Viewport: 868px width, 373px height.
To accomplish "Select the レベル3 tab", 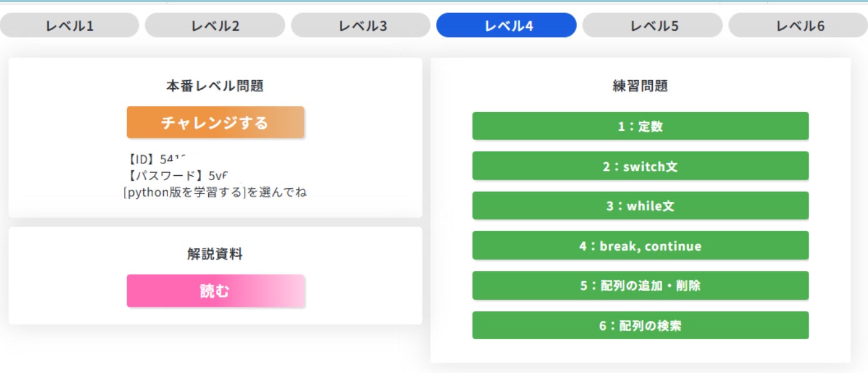I will point(363,26).
